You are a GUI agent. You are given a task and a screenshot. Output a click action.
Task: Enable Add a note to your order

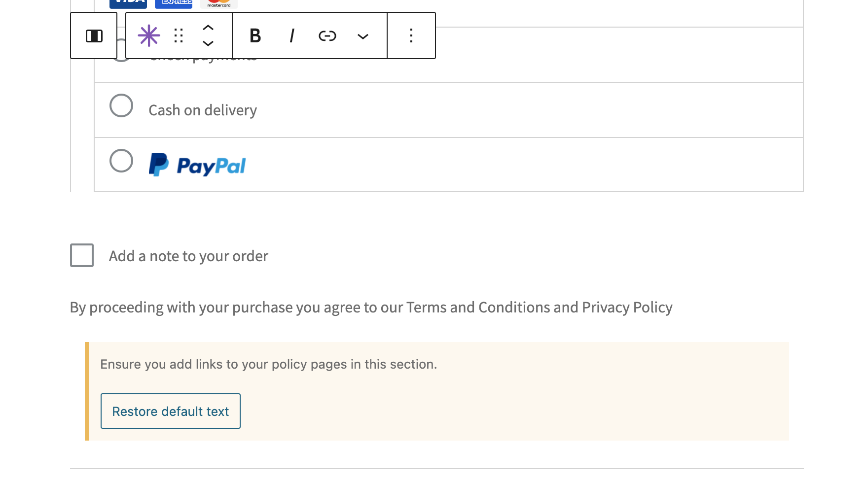point(81,255)
